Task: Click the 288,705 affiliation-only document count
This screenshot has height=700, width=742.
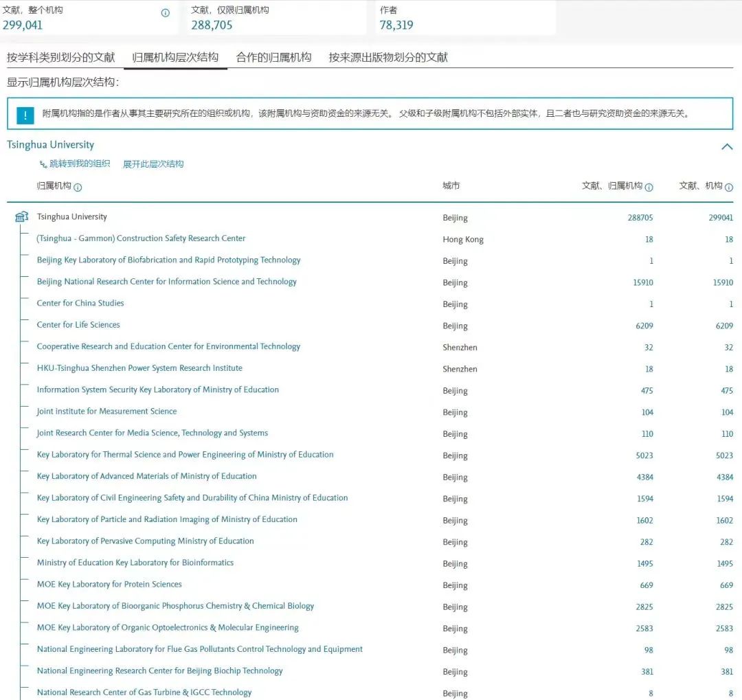Action: 212,25
